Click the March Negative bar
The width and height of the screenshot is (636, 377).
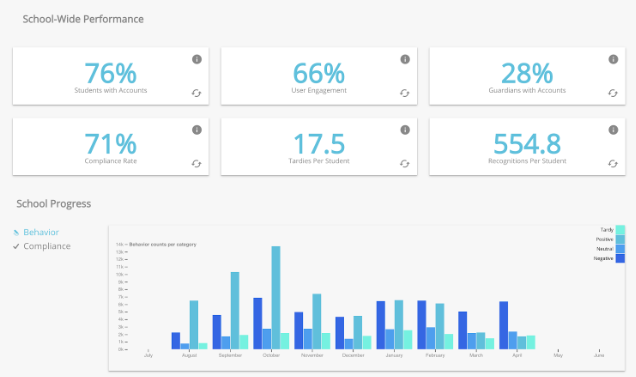pos(462,330)
